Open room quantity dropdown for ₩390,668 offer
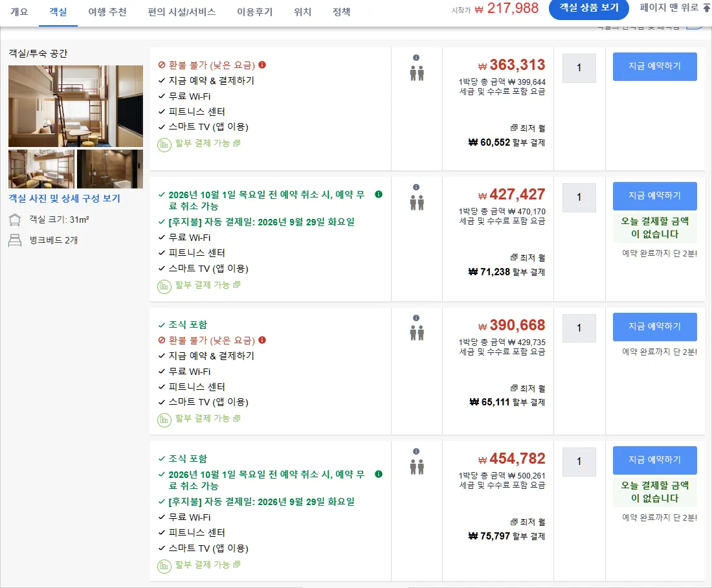Image resolution: width=712 pixels, height=588 pixels. coord(579,328)
